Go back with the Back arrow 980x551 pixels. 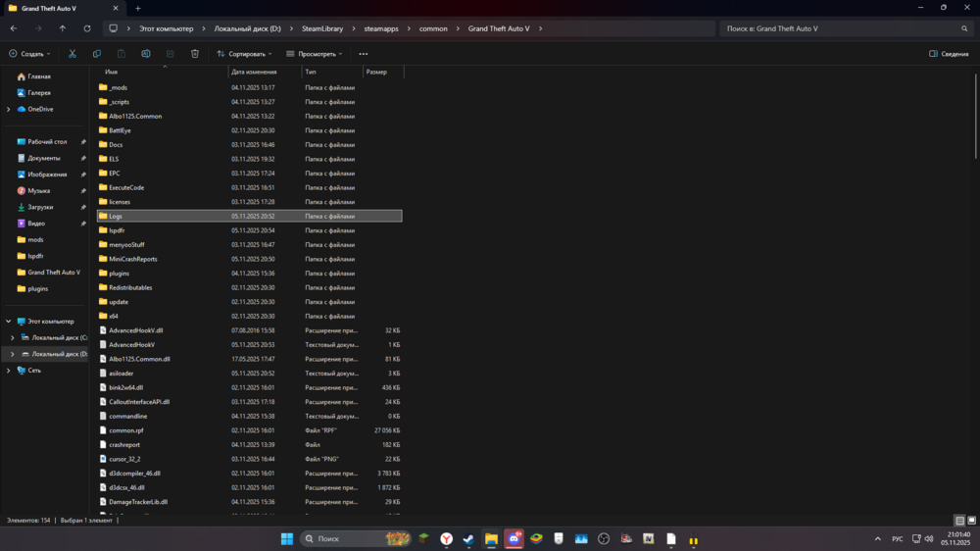point(14,28)
